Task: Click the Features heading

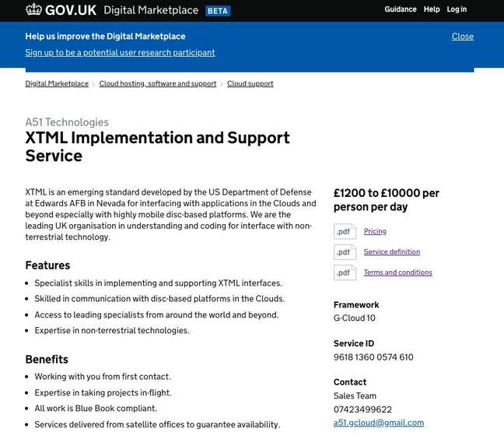Action: click(x=47, y=265)
